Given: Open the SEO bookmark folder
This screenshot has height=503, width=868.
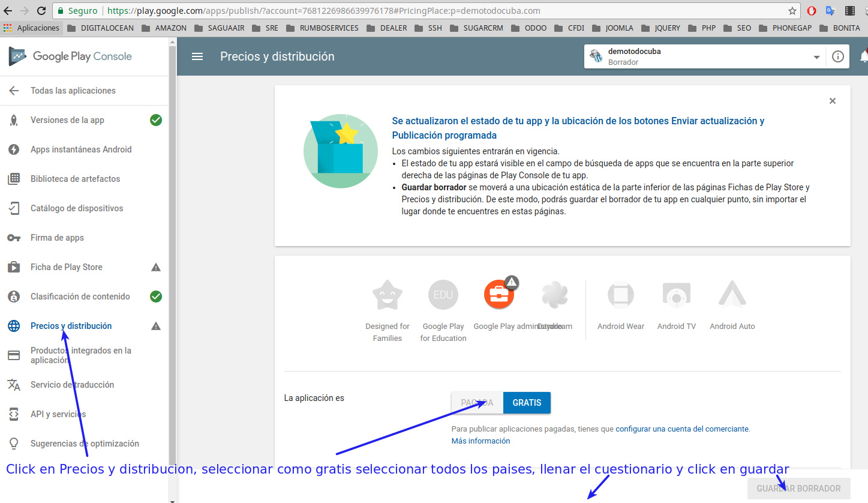Looking at the screenshot, I should point(737,28).
